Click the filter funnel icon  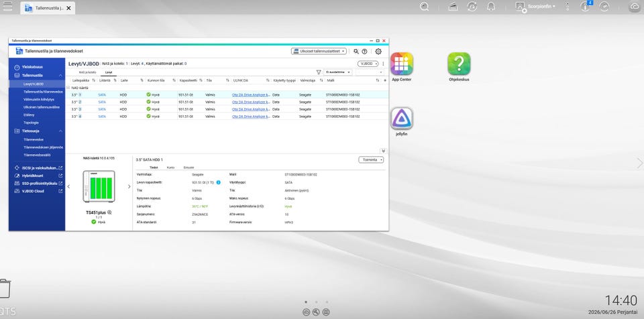coord(318,72)
